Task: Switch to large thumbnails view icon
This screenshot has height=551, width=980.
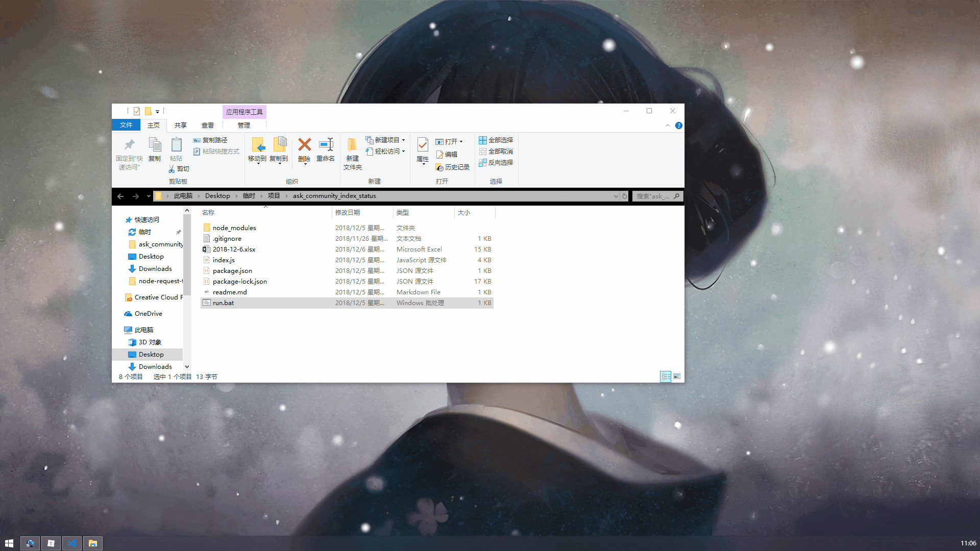Action: [677, 377]
